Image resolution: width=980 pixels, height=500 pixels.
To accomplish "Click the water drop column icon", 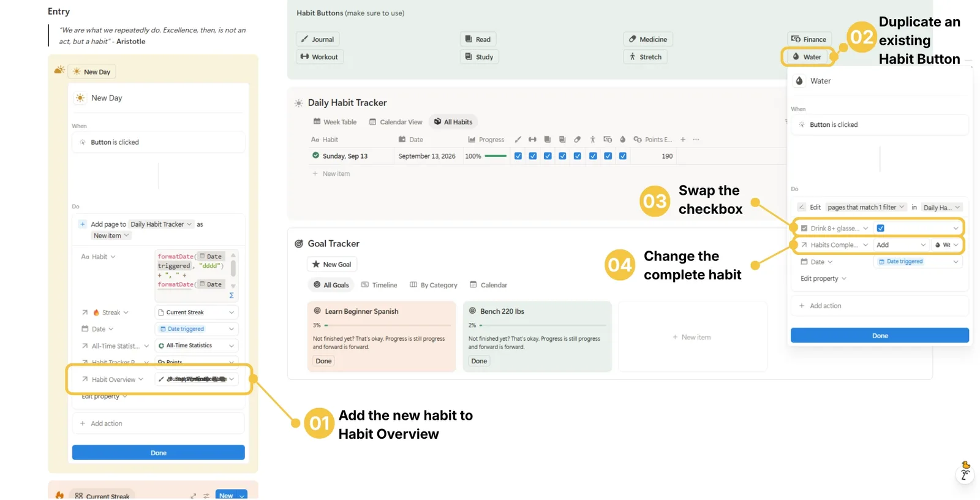I will click(x=623, y=140).
